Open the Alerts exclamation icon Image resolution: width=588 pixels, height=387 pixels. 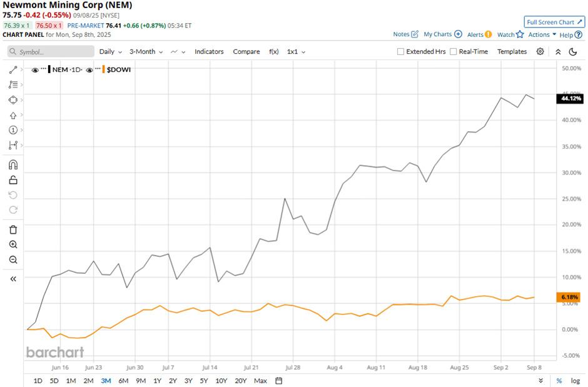coord(489,34)
